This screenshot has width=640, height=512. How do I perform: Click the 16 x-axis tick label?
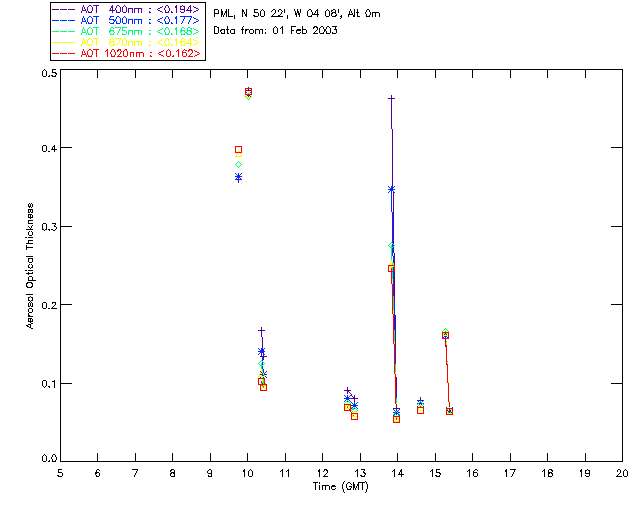tap(473, 473)
